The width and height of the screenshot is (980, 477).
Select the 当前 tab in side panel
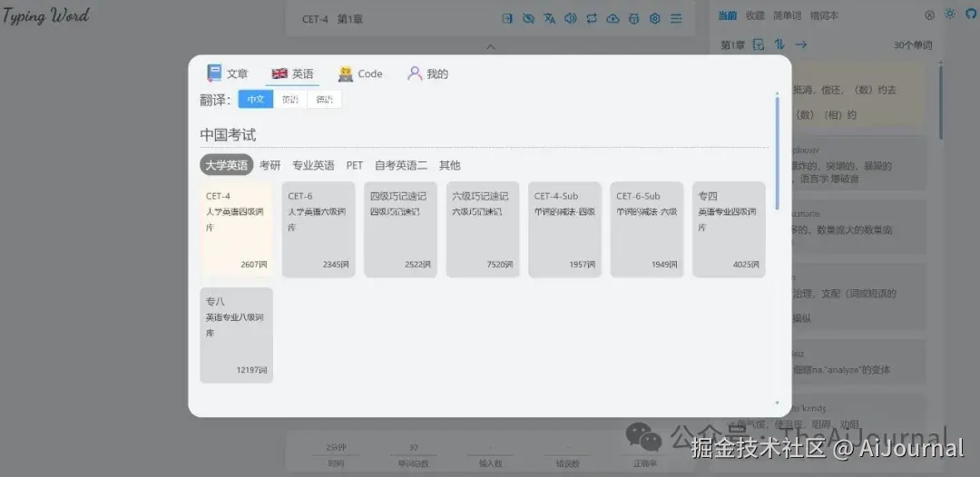point(727,15)
